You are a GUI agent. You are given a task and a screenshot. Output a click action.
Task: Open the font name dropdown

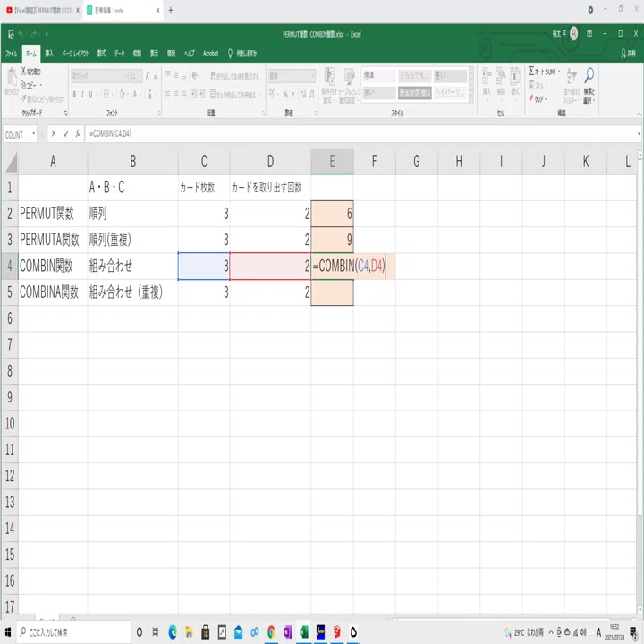pos(126,76)
